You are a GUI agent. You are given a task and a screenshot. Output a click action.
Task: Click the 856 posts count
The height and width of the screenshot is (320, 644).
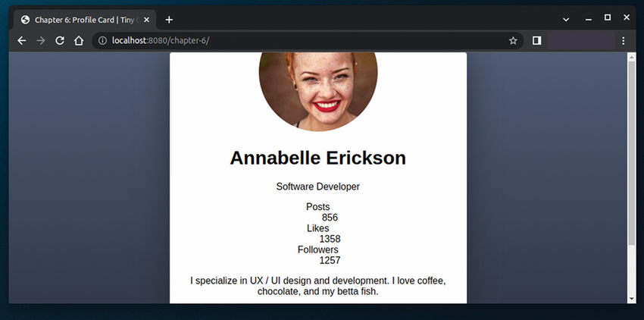(330, 218)
